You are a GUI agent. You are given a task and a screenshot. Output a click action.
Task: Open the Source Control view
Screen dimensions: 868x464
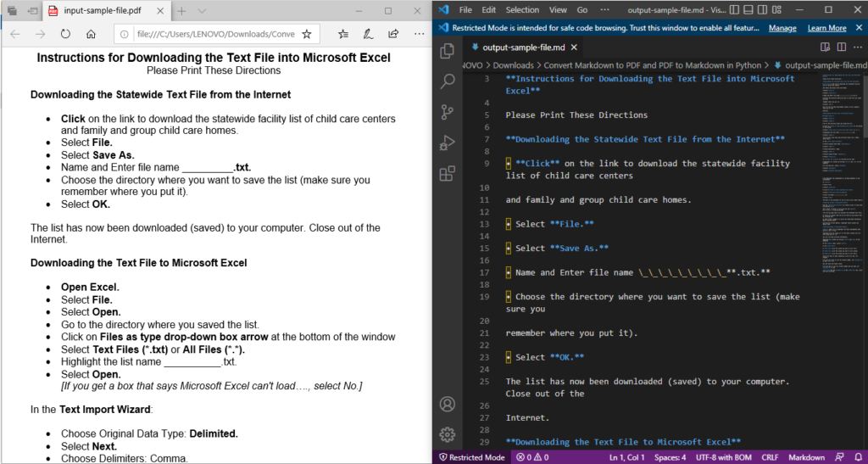point(448,112)
